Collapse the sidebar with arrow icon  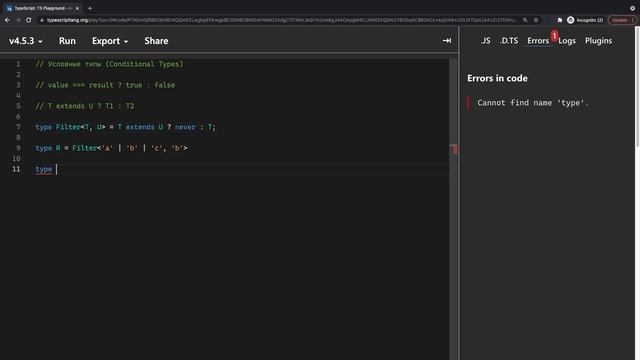[447, 41]
